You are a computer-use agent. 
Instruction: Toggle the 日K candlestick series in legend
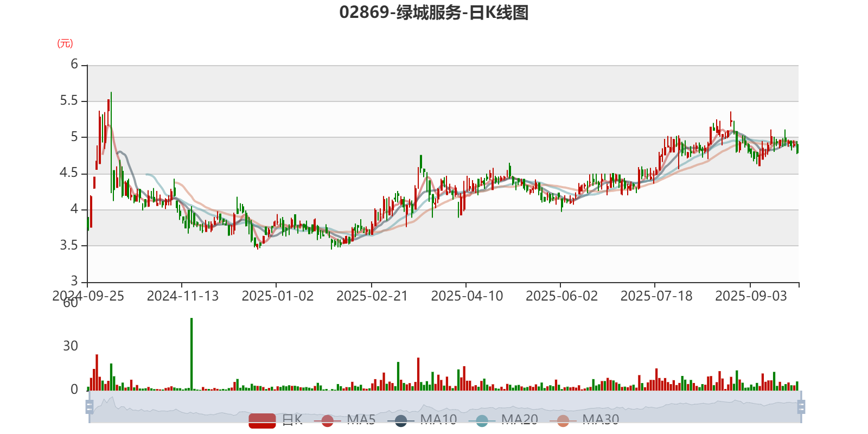tap(276, 420)
